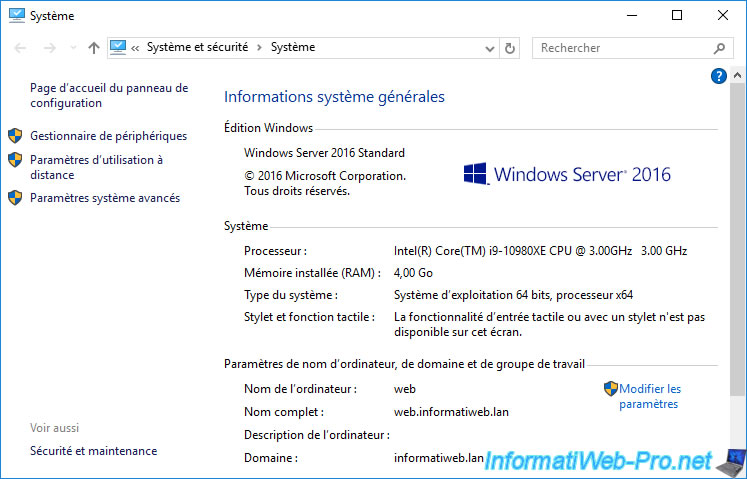Open Système et sécurité breadcrumb
Viewport: 747px width, 479px height.
click(x=197, y=47)
